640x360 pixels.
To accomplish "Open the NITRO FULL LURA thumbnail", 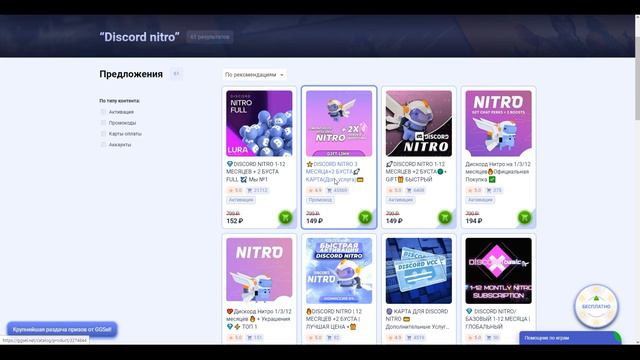I will pos(259,123).
